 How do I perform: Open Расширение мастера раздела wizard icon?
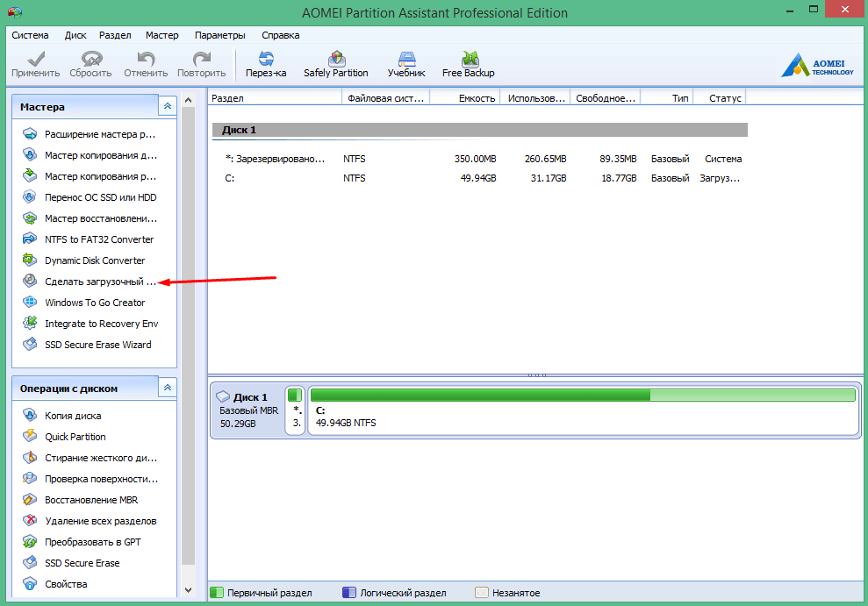30,134
